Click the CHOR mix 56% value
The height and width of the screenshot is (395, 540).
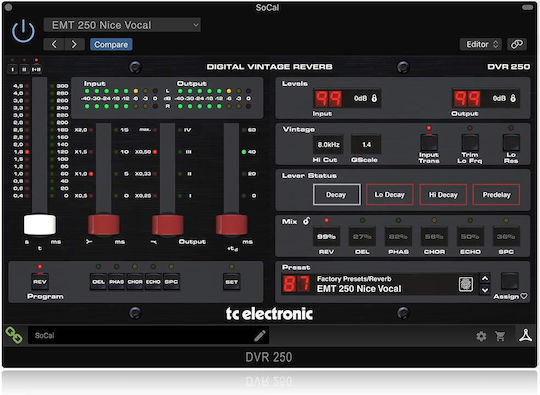(x=434, y=236)
